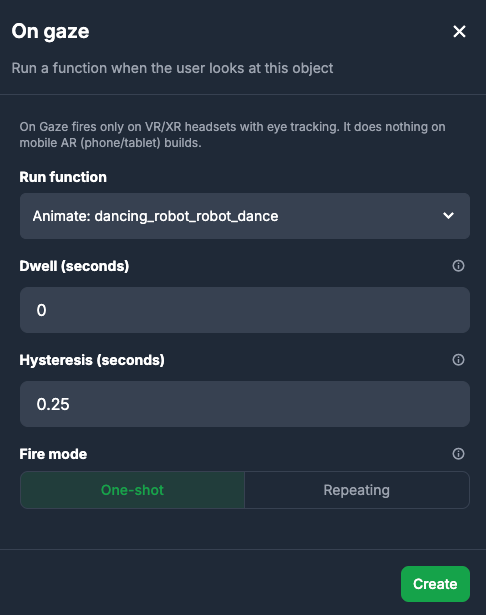Click the 0.25 value in Hysteresis

tap(53, 404)
